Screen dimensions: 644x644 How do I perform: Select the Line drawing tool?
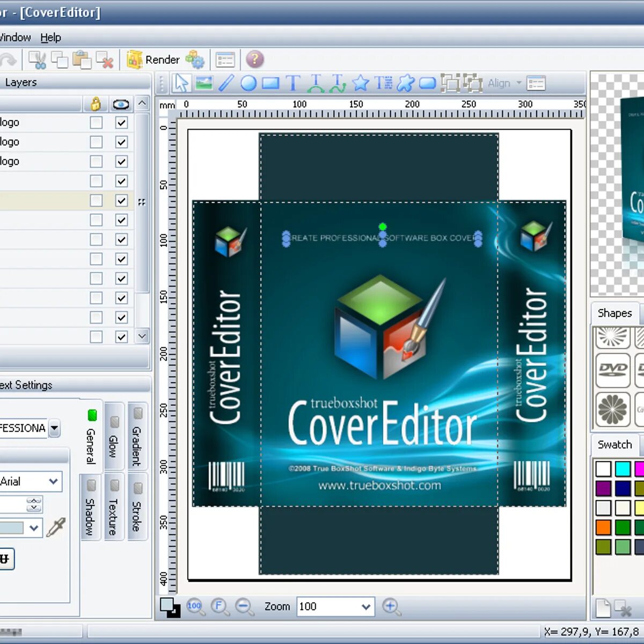tap(226, 83)
